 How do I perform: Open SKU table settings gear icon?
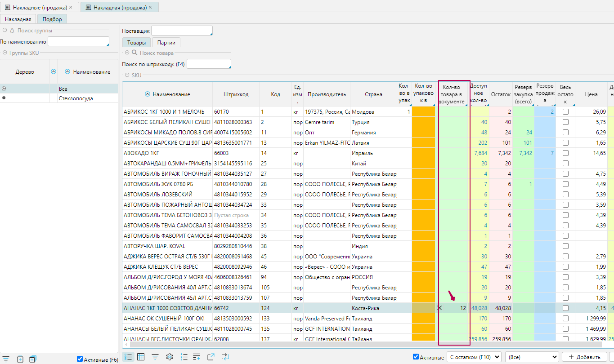[170, 357]
